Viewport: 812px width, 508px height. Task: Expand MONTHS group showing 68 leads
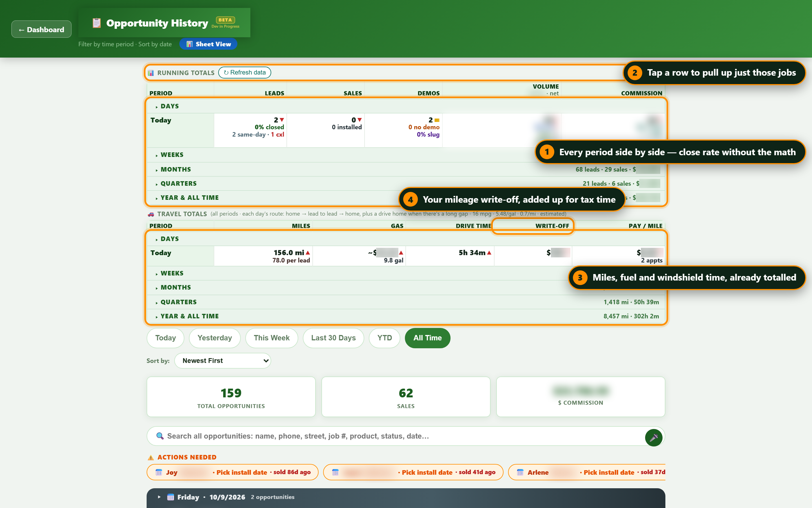tap(406, 169)
